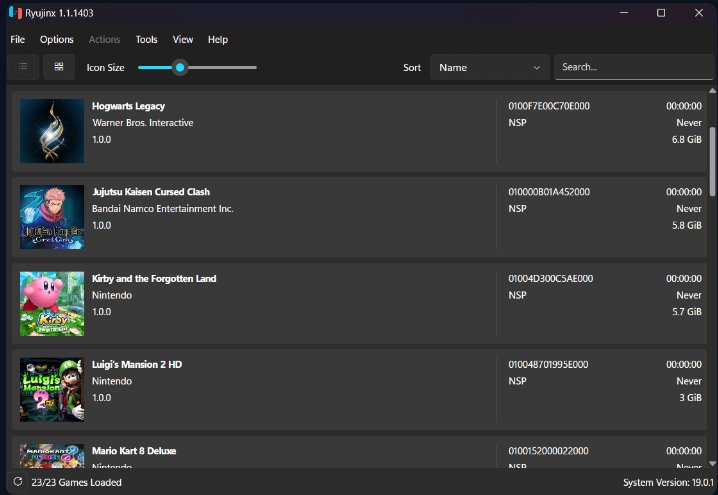Click title ID 01004D300C5AE000
Viewport: 718px width, 495px height.
(x=550, y=278)
